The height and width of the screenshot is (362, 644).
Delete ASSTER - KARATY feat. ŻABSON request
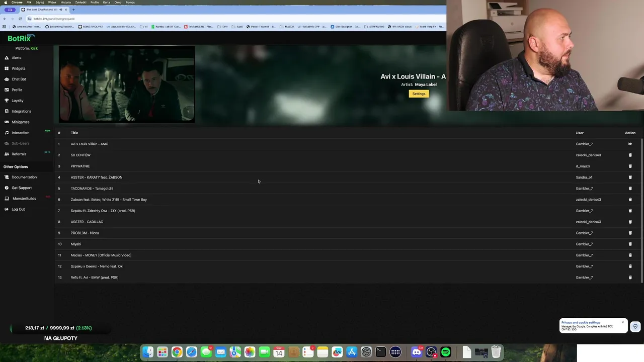(x=630, y=177)
